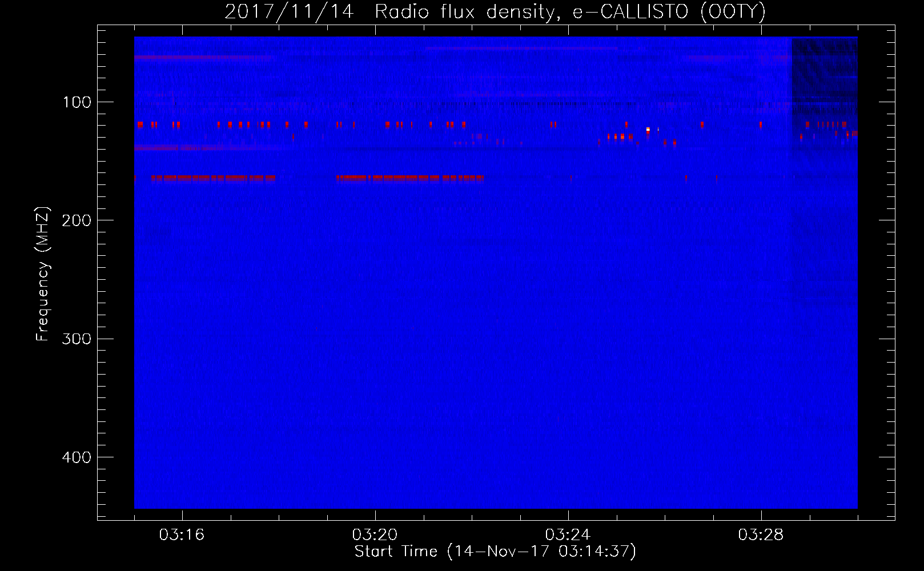Click the 03:16 time tick label
Image resolution: width=924 pixels, height=571 pixels.
[x=182, y=535]
